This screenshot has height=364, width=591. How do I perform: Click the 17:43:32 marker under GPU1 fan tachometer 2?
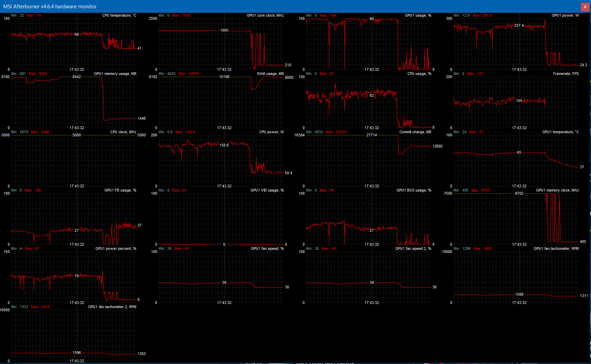point(77,361)
